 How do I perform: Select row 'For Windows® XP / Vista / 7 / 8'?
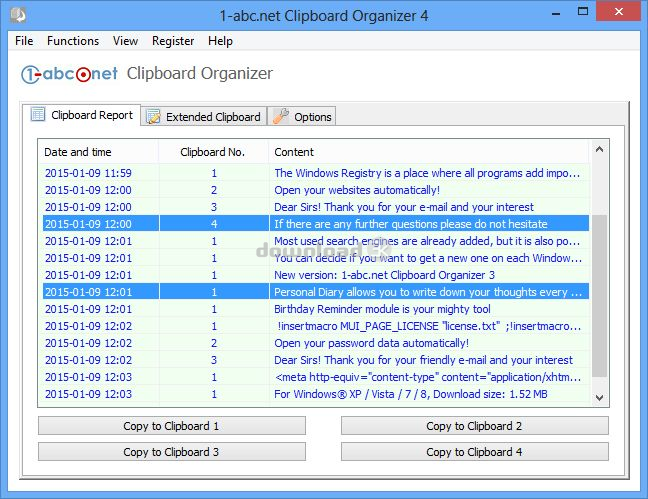[316, 394]
